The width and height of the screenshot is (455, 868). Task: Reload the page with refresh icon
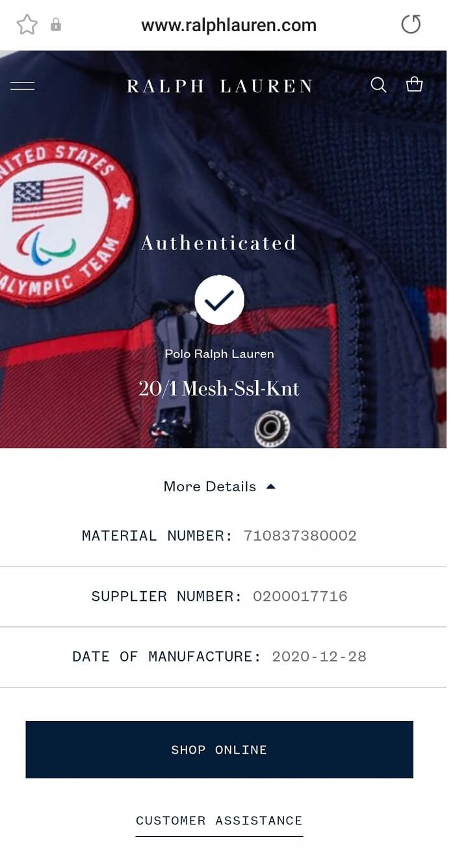coord(411,25)
